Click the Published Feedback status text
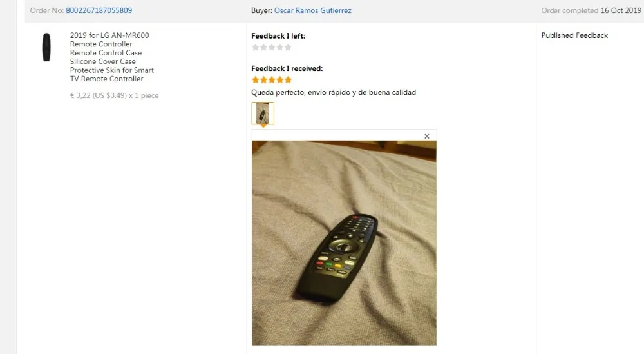 [574, 35]
